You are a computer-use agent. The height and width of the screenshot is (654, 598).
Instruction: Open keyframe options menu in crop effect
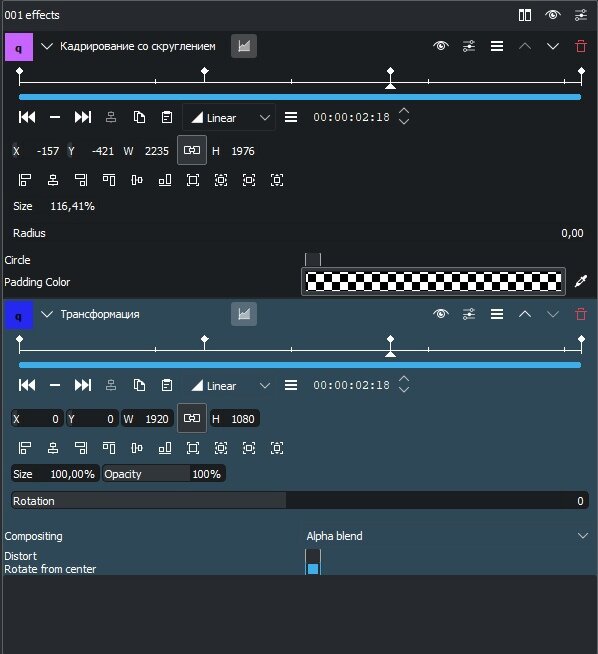click(x=291, y=117)
